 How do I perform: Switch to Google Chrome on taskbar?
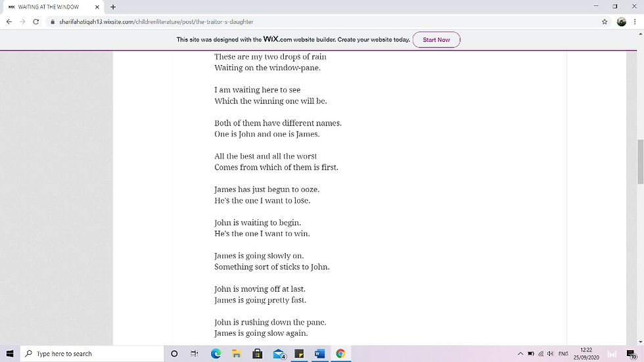[x=340, y=353]
